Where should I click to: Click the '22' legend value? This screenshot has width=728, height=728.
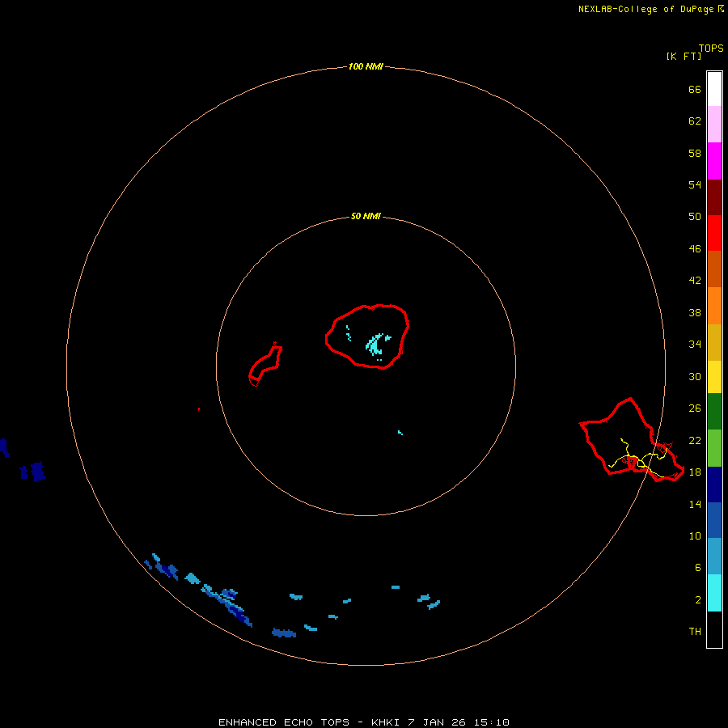[695, 440]
